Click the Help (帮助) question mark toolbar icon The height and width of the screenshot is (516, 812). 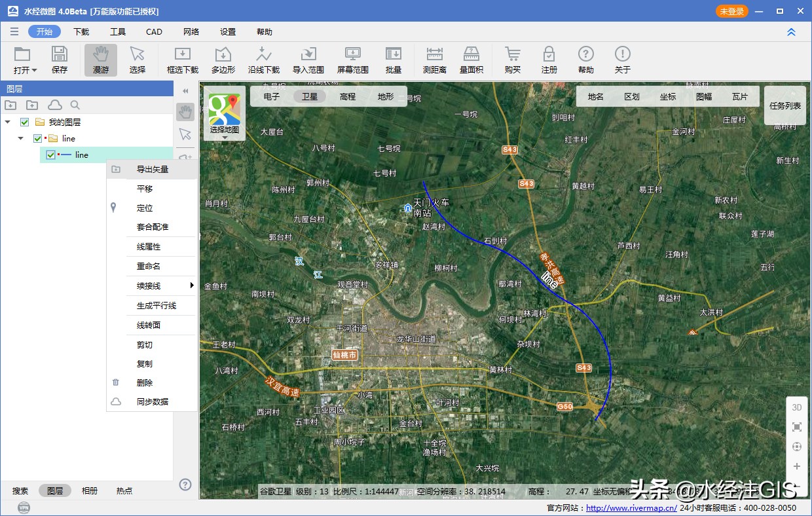(x=586, y=54)
